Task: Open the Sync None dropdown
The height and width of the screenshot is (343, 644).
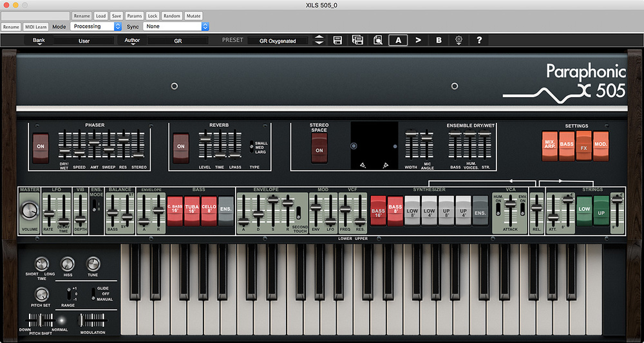Action: tap(176, 26)
